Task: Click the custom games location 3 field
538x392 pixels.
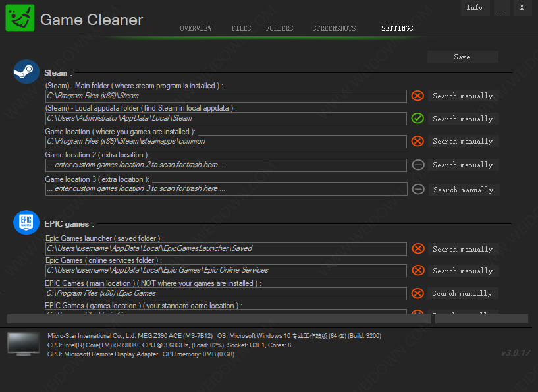Action: [226, 189]
